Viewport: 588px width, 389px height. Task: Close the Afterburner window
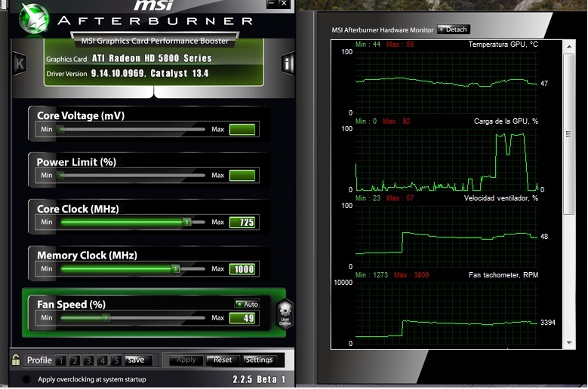click(284, 4)
